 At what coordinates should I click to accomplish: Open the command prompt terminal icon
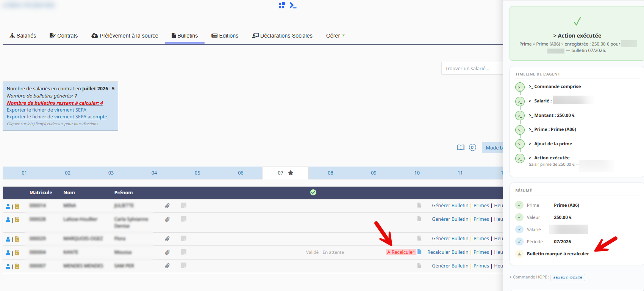[x=293, y=5]
